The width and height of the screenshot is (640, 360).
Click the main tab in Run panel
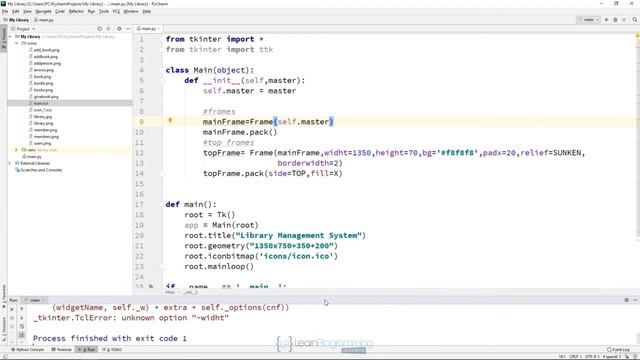(35, 300)
